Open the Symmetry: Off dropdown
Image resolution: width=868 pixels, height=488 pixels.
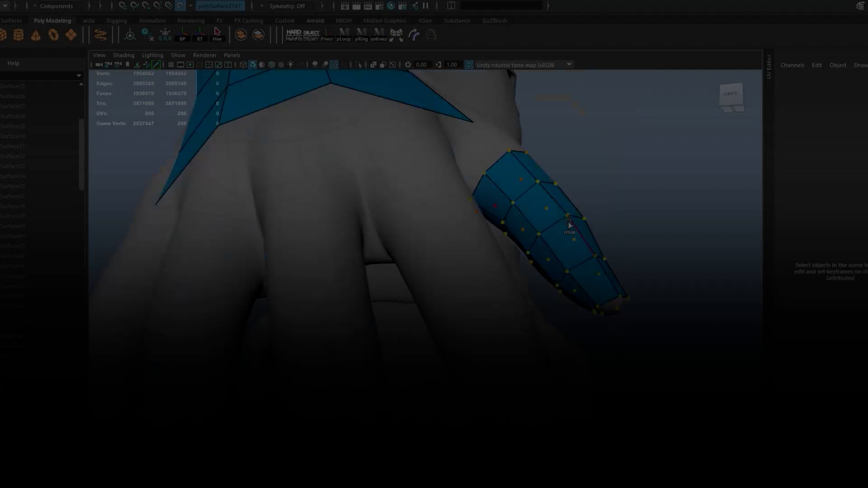(x=287, y=6)
